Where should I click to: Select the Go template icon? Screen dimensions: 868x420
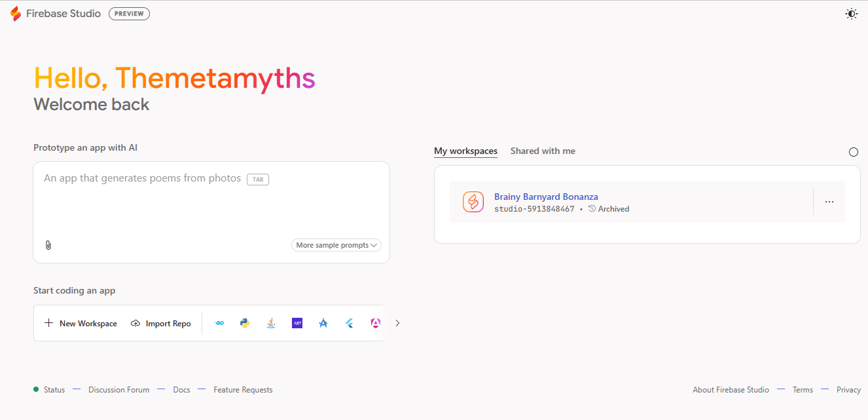220,323
